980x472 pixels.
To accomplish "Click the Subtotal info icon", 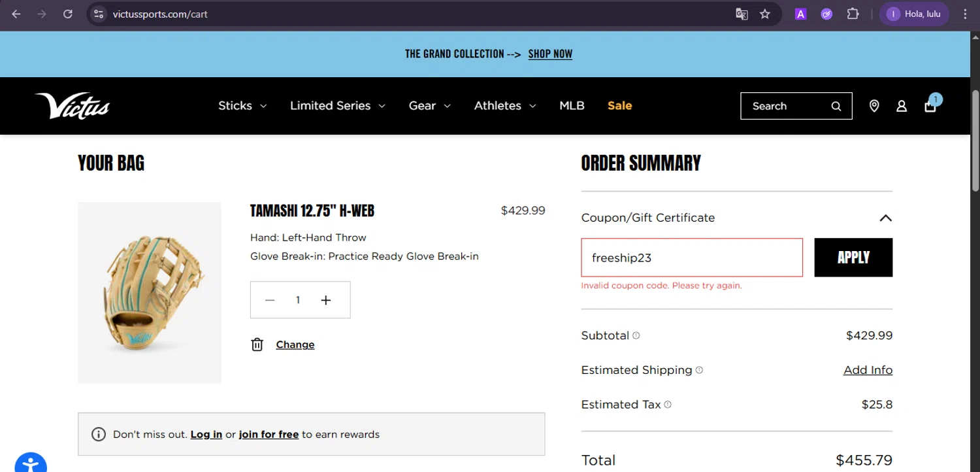I will (636, 335).
